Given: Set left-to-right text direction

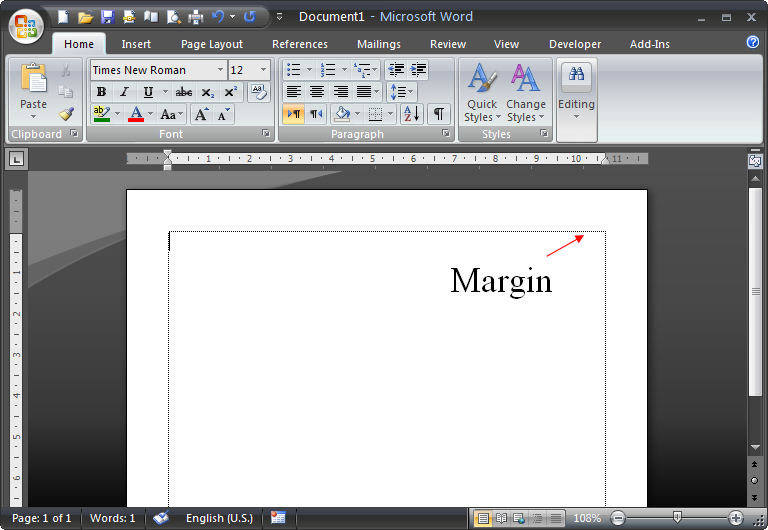Looking at the screenshot, I should pos(294,114).
